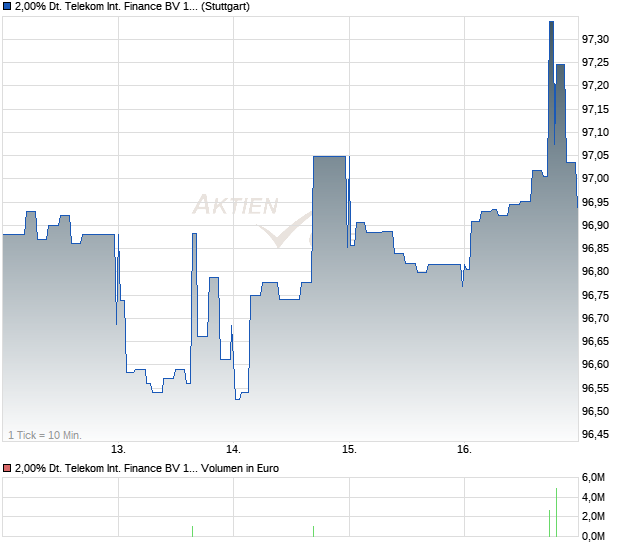Select the 16. date axis label
This screenshot has width=620, height=546.
click(x=463, y=449)
